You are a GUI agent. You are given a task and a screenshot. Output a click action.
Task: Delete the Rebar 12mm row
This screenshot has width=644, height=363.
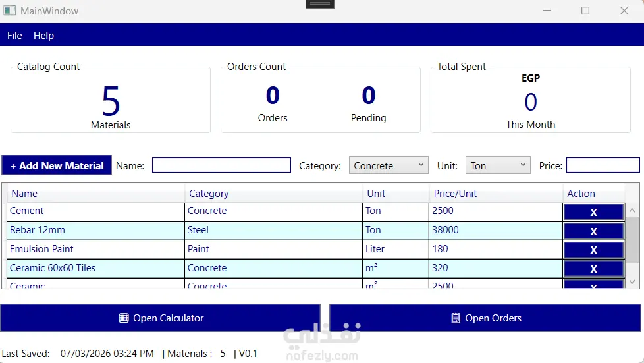593,231
